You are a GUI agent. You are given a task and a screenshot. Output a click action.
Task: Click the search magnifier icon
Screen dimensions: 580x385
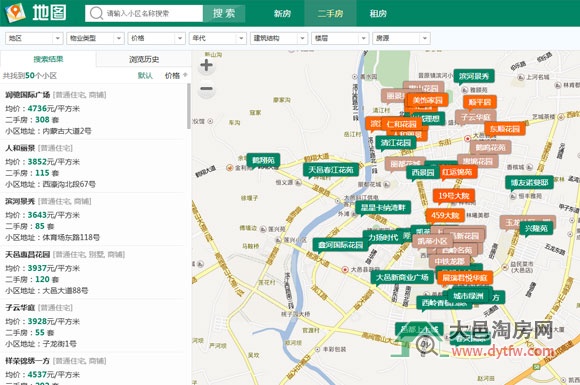[96, 13]
